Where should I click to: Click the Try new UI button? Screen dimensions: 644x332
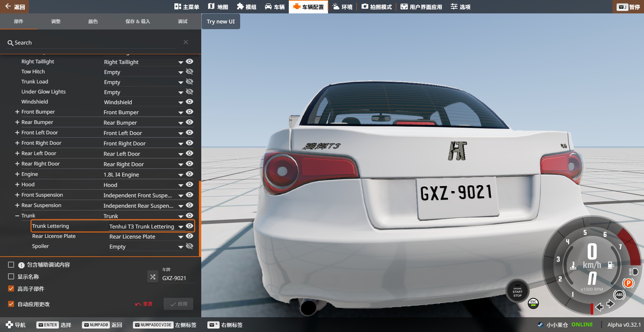(221, 21)
